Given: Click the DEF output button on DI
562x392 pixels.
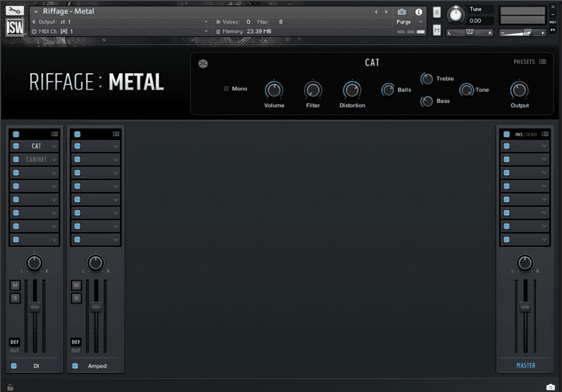Looking at the screenshot, I should [x=15, y=342].
